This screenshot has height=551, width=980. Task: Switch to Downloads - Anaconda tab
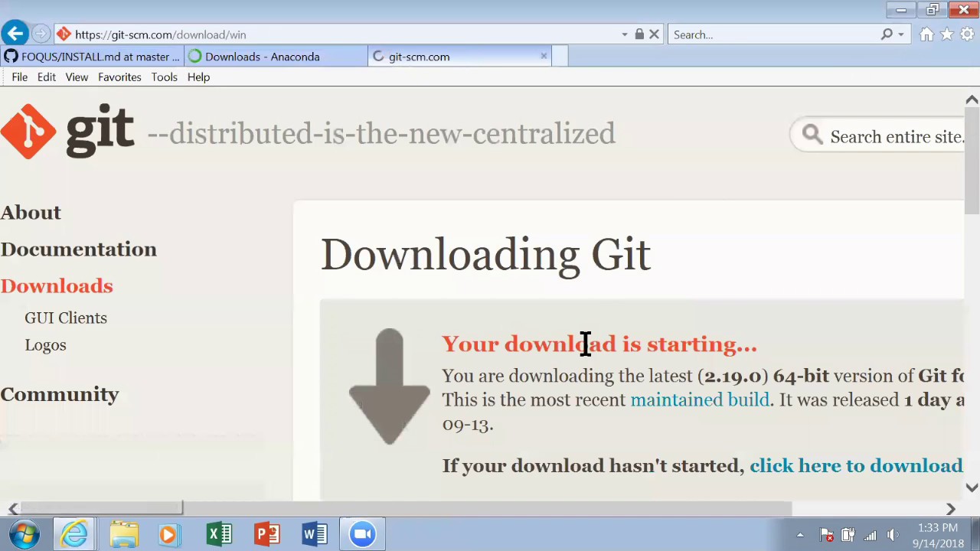coord(276,57)
